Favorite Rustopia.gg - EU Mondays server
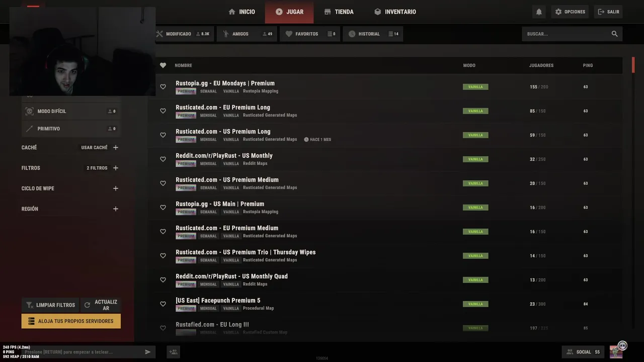Viewport: 644px width, 362px height. tap(163, 87)
